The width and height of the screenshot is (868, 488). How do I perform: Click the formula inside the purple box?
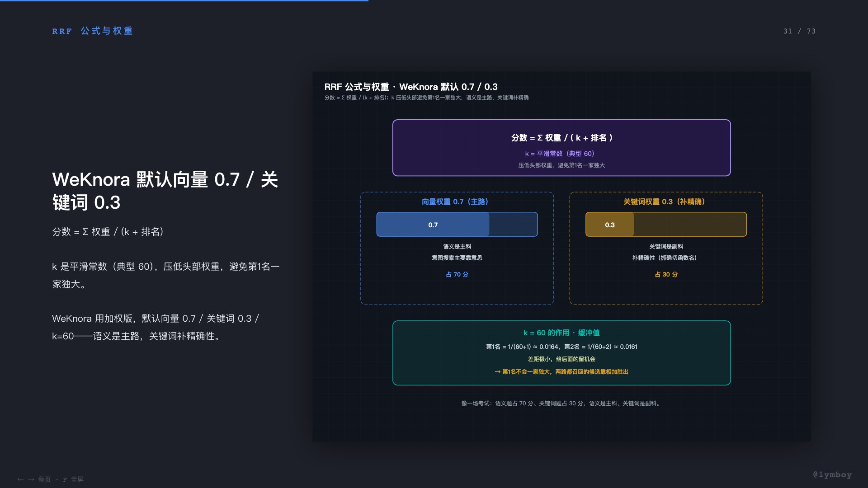[561, 138]
